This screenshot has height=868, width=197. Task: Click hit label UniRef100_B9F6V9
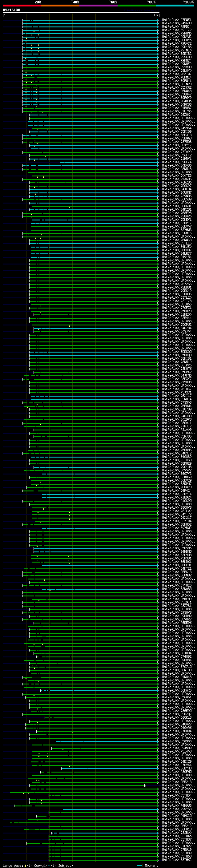coord(176,98)
